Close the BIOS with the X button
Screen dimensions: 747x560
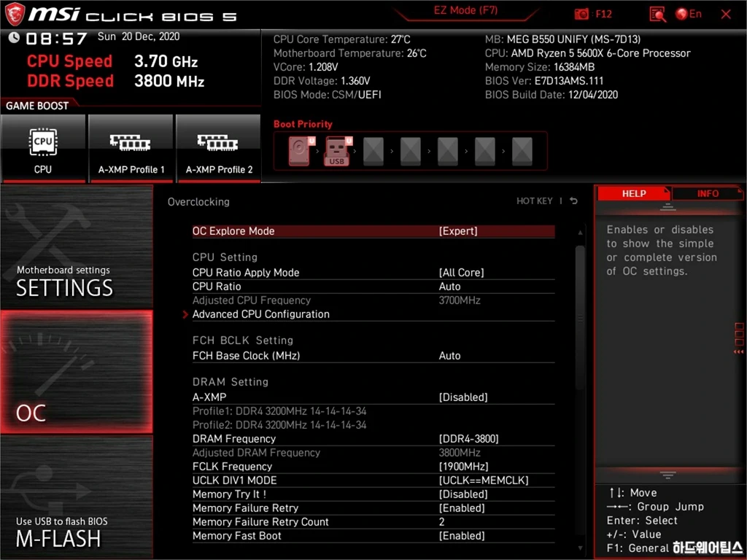pos(726,15)
